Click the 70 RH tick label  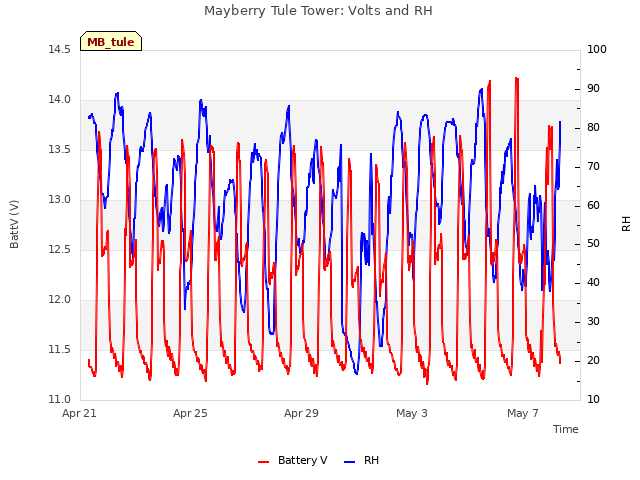[x=593, y=167]
